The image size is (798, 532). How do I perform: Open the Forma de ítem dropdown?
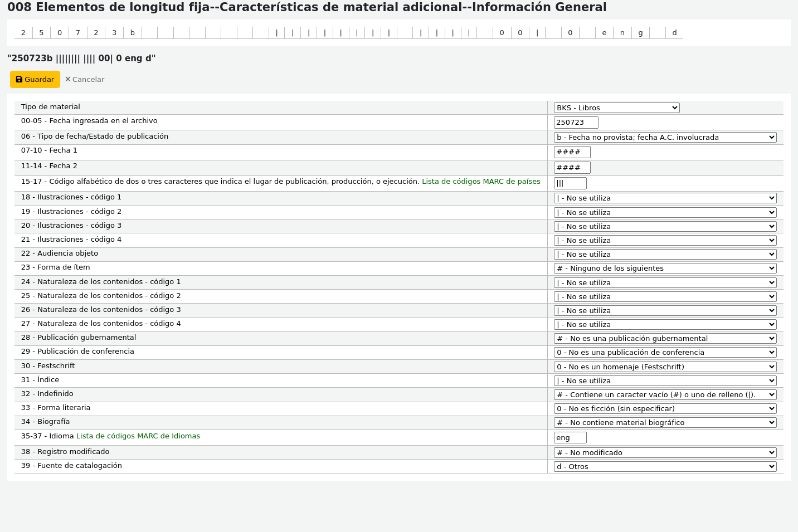(x=665, y=269)
